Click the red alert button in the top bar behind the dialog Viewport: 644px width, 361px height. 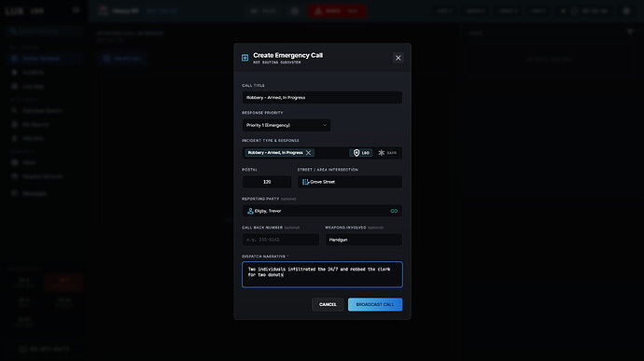click(x=337, y=11)
